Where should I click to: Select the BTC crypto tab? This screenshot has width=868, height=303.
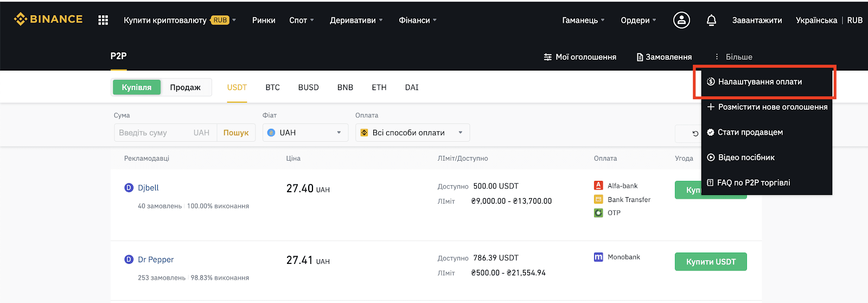pyautogui.click(x=273, y=87)
